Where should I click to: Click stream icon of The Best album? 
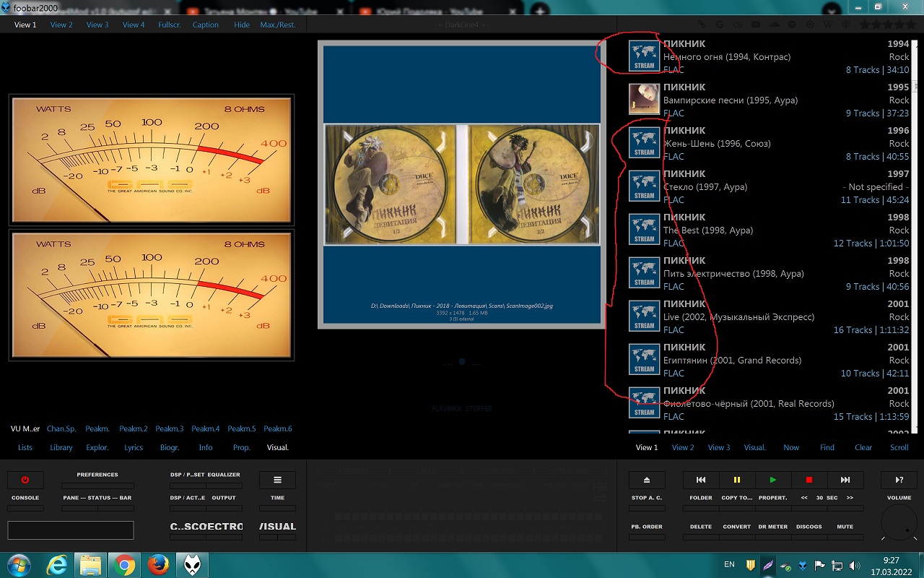point(644,229)
